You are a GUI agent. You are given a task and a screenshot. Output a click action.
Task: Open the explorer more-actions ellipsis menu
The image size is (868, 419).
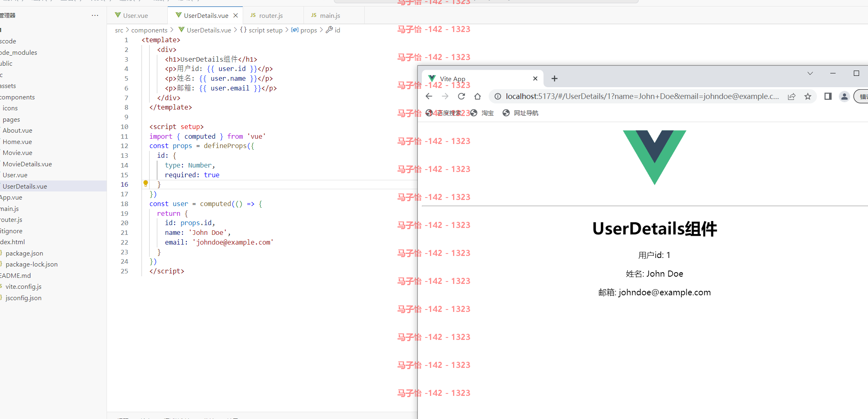click(x=95, y=15)
